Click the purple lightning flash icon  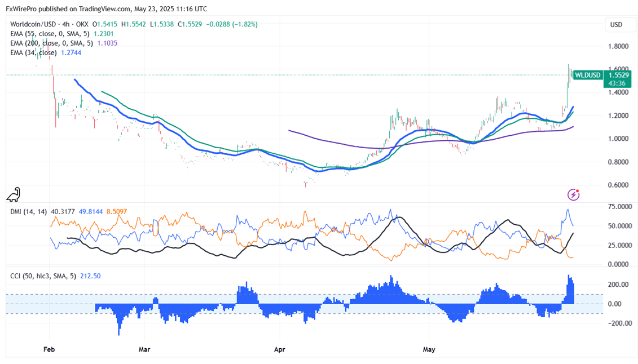click(573, 194)
